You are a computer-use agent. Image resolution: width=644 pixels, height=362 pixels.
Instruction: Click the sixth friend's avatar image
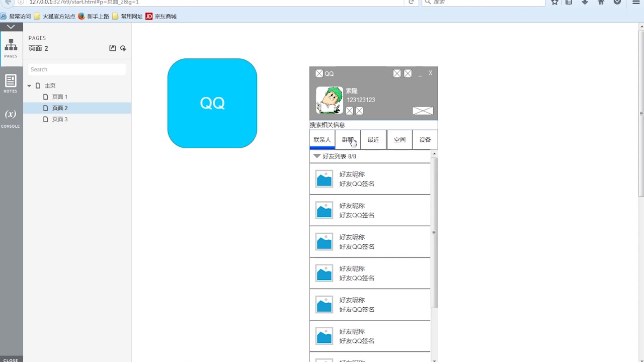point(324,336)
